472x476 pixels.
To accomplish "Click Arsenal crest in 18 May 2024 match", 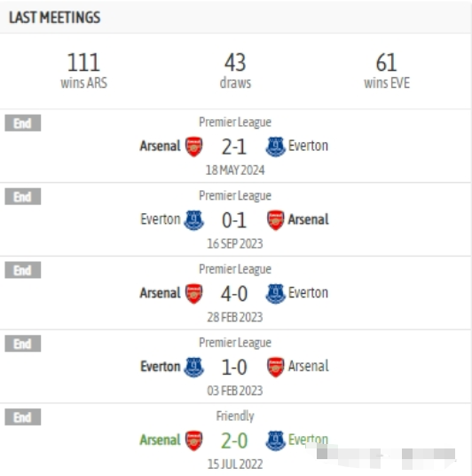I will click(x=194, y=147).
